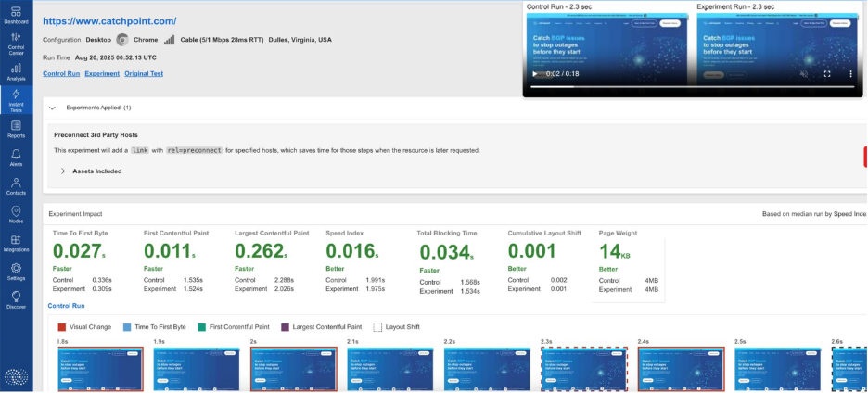Unmute the video audio

[805, 73]
